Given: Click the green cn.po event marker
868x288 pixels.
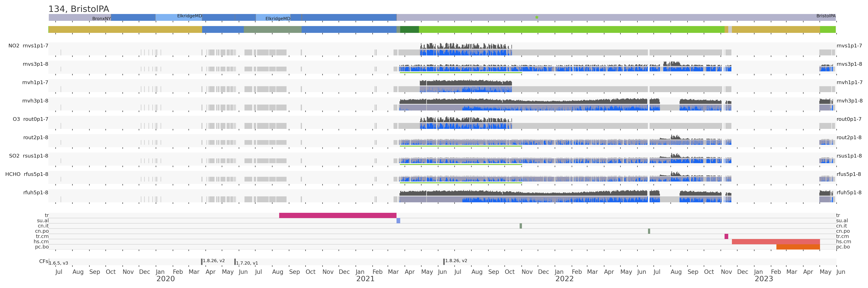Looking at the screenshot, I should coord(649,231).
